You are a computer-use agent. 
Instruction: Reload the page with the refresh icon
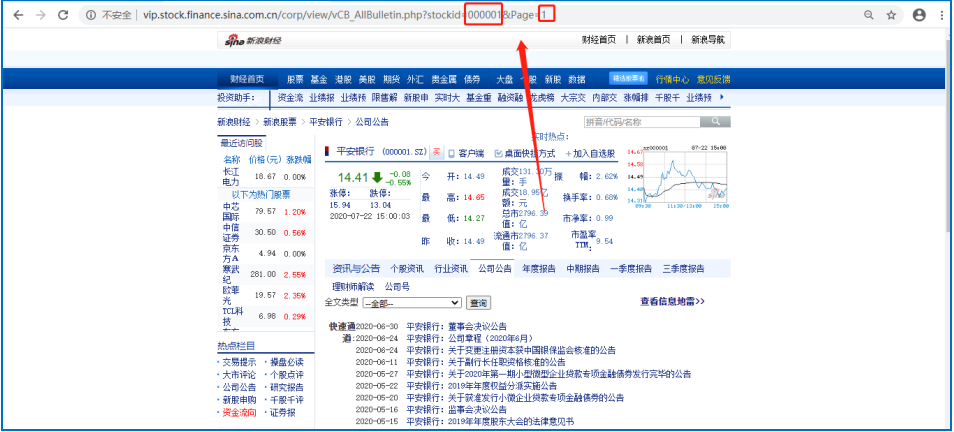[63, 15]
